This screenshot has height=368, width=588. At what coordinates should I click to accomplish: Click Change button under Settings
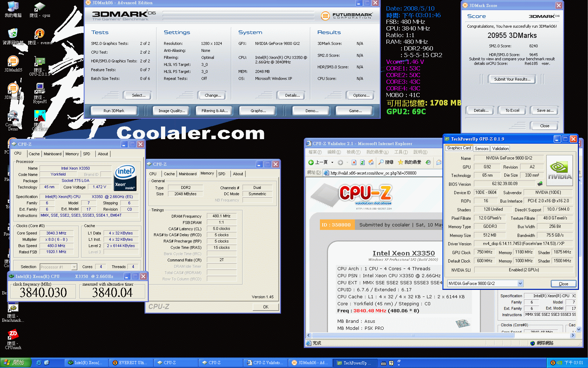coord(213,95)
